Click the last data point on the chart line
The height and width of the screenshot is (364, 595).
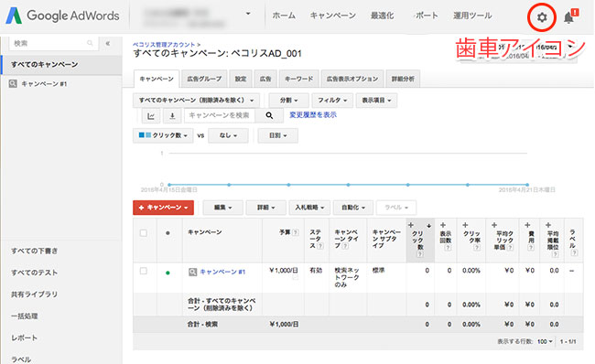(x=527, y=185)
